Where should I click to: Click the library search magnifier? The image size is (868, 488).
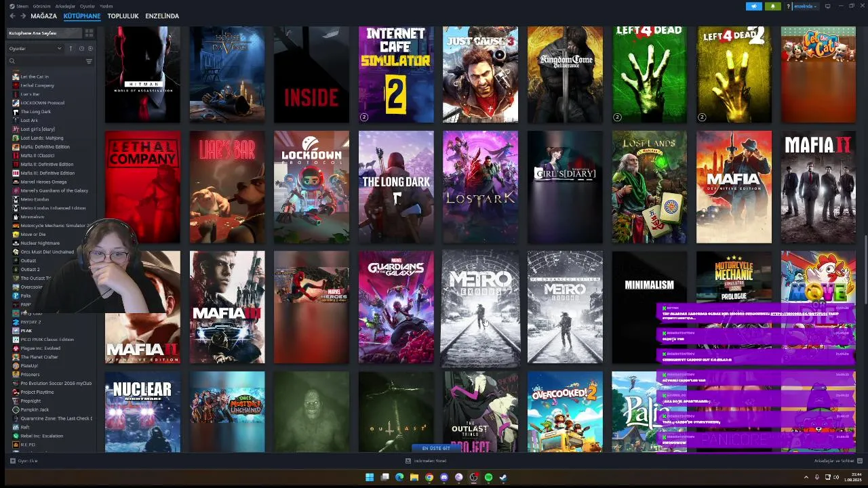point(12,61)
